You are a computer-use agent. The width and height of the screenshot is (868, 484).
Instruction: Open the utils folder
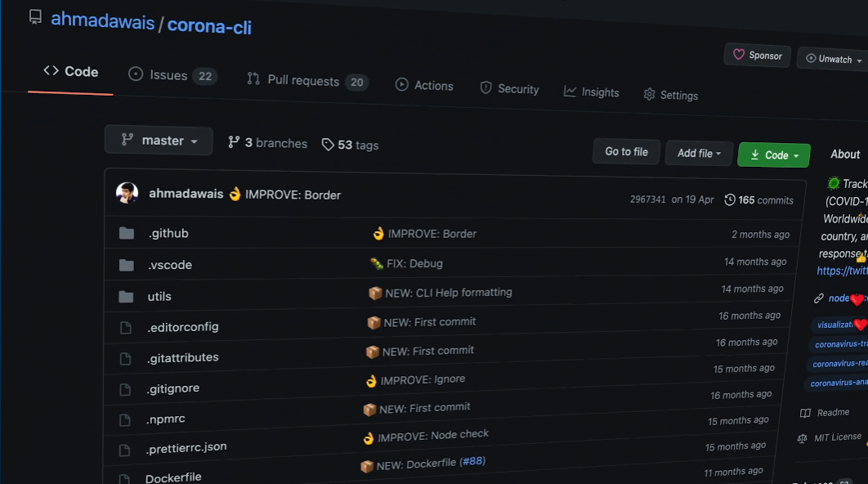[159, 296]
